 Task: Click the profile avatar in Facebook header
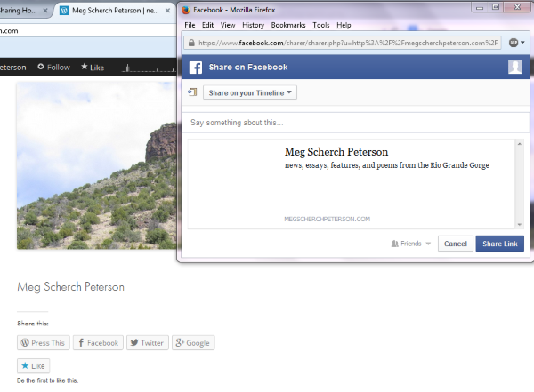pos(514,68)
